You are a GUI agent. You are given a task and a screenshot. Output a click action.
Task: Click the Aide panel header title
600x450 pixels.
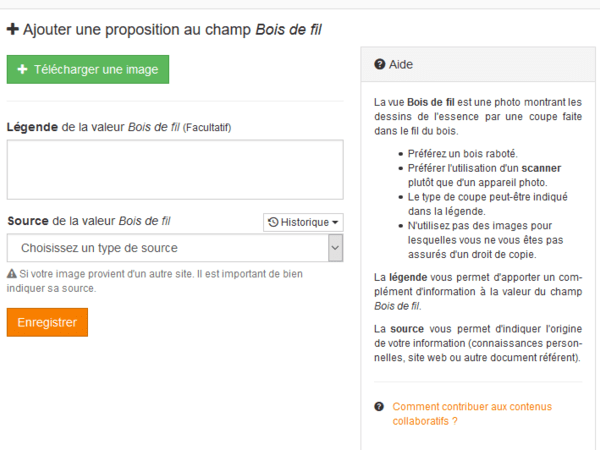(401, 64)
